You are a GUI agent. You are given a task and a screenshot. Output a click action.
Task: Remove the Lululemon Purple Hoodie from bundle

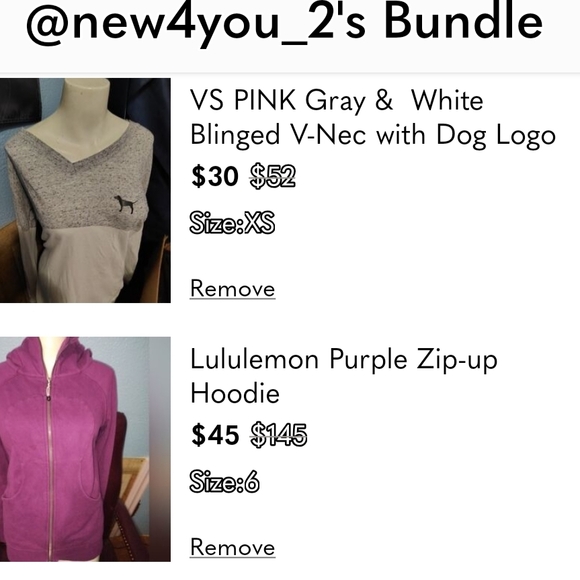tap(232, 547)
